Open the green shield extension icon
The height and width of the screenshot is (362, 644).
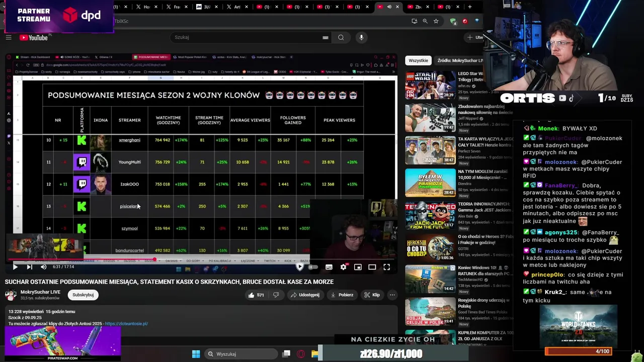(453, 21)
